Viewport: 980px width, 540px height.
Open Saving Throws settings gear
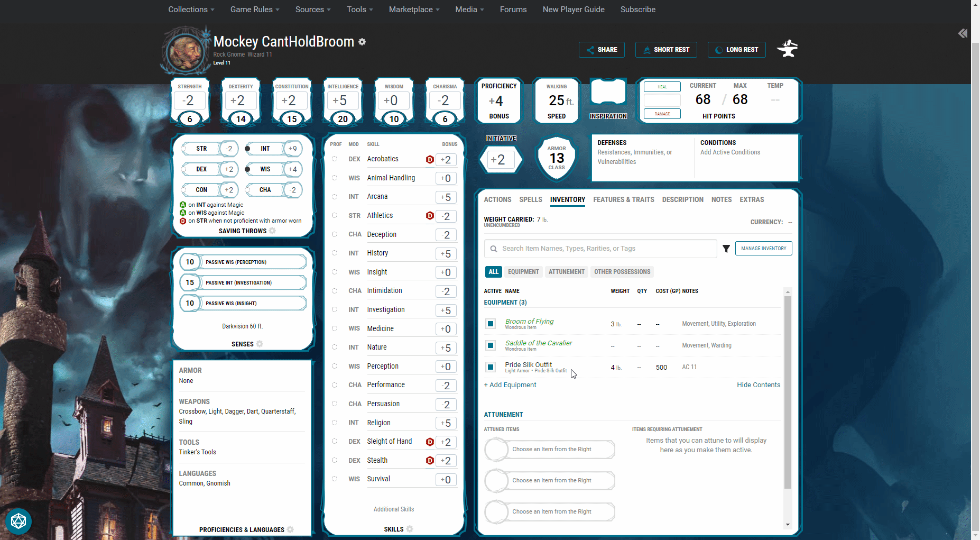272,231
